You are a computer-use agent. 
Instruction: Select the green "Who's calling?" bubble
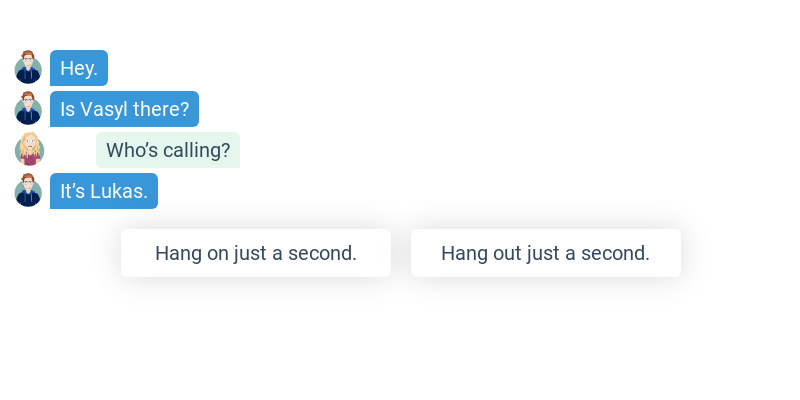(168, 150)
